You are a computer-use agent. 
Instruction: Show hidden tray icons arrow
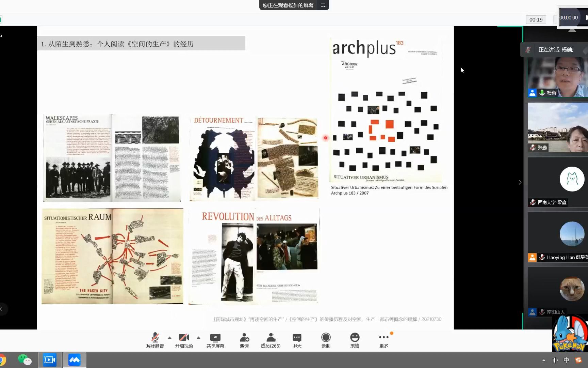coord(544,360)
